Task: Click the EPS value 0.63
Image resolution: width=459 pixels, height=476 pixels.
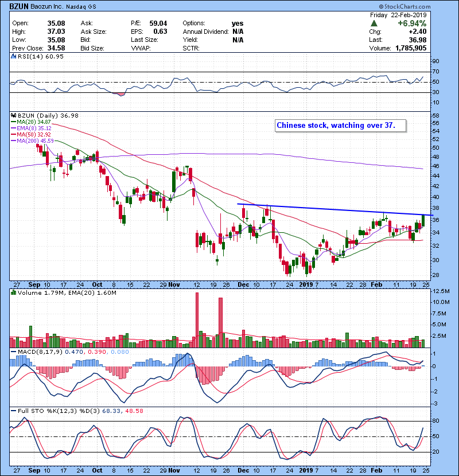Action: pos(160,32)
